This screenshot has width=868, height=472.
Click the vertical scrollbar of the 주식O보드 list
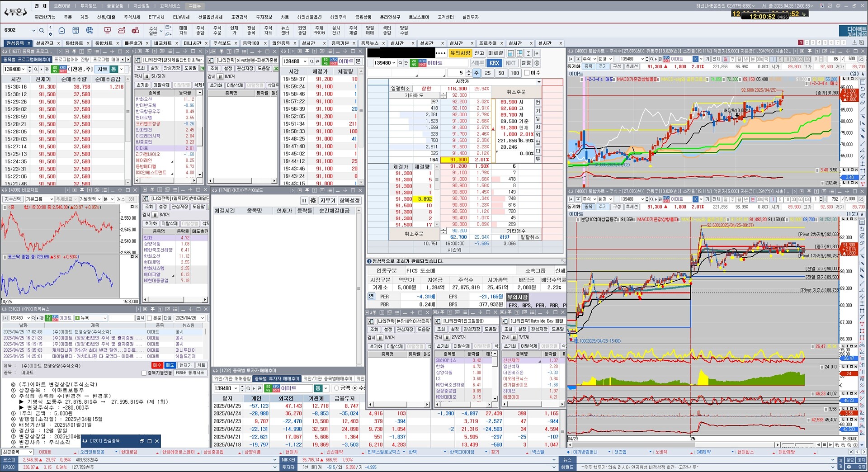359,287
